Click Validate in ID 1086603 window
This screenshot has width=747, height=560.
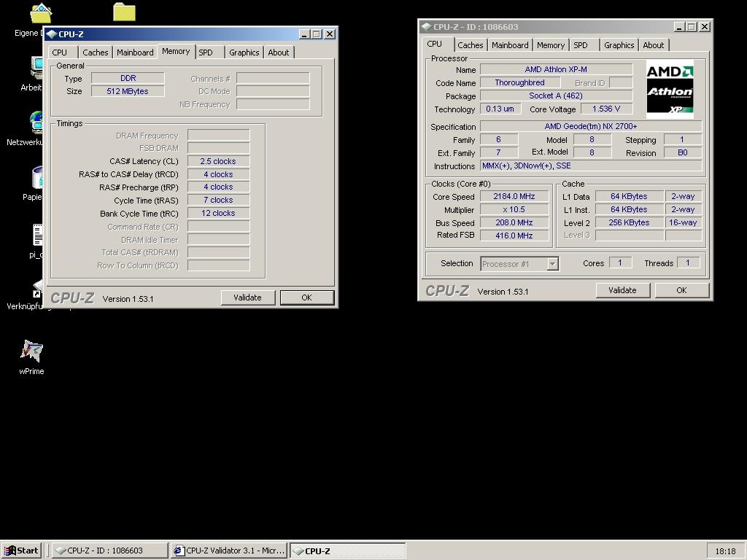[623, 290]
